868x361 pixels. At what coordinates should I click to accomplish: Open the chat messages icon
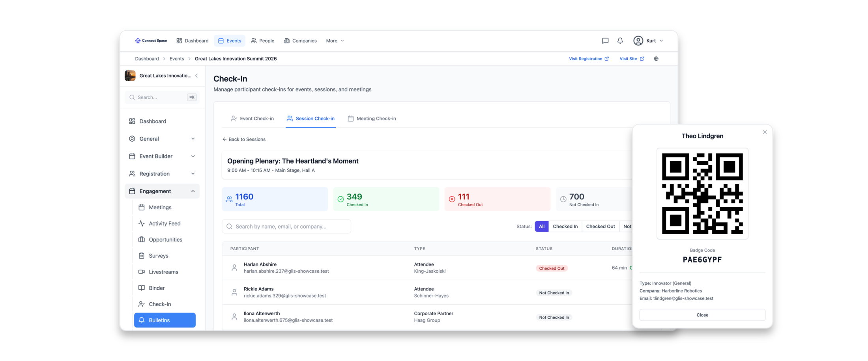(605, 41)
